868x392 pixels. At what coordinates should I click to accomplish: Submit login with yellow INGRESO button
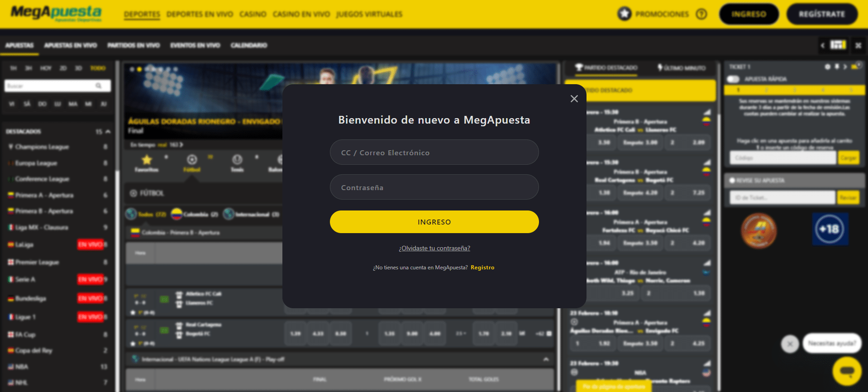(434, 222)
